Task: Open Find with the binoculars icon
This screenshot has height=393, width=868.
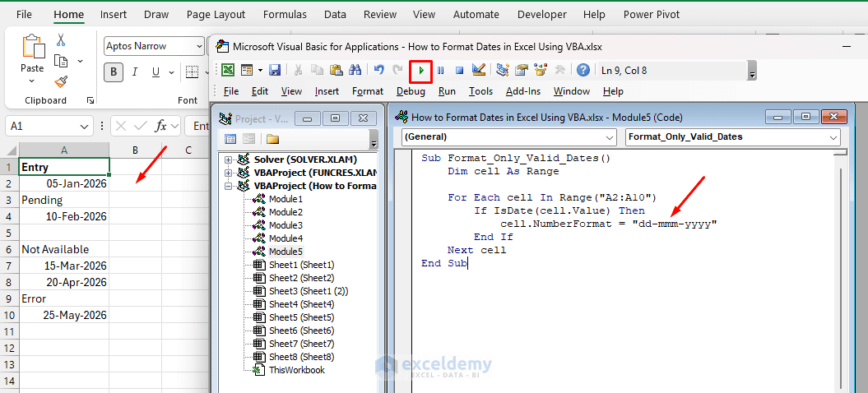Action: (355, 71)
